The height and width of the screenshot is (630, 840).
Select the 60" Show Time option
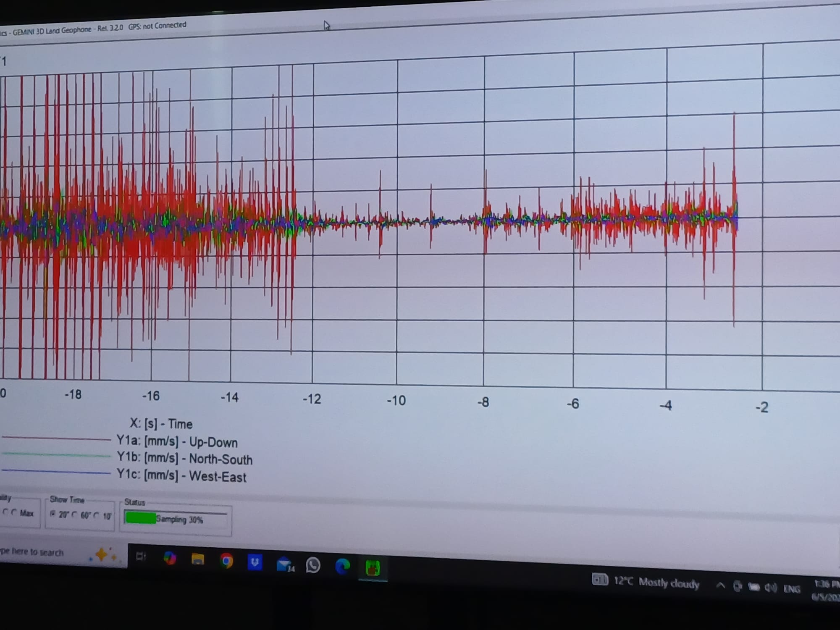pyautogui.click(x=74, y=514)
